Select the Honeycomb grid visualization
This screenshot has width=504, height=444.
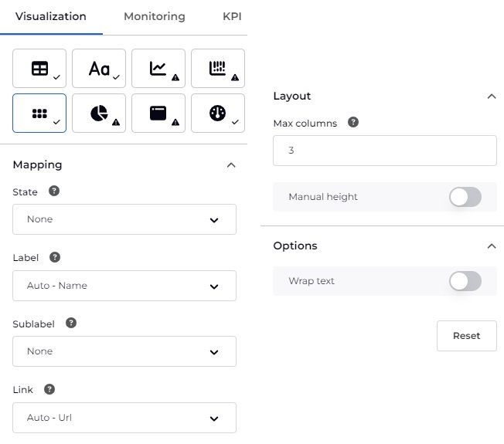coord(39,113)
